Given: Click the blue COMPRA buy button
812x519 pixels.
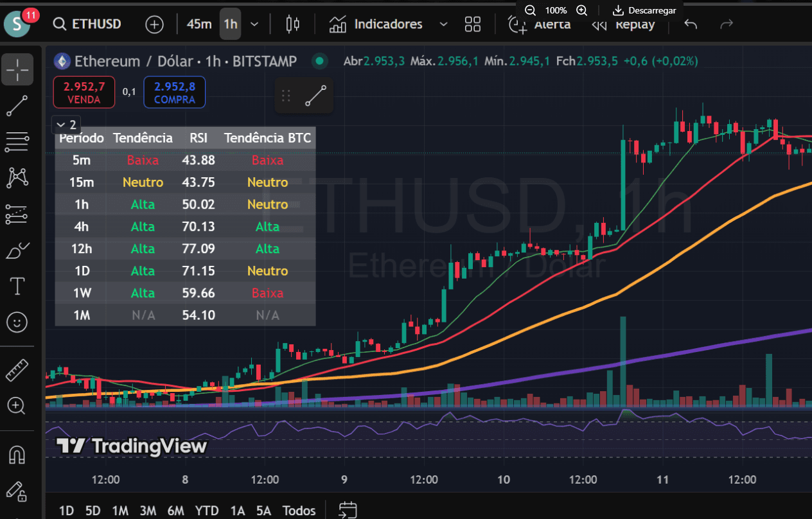Looking at the screenshot, I should tap(174, 92).
